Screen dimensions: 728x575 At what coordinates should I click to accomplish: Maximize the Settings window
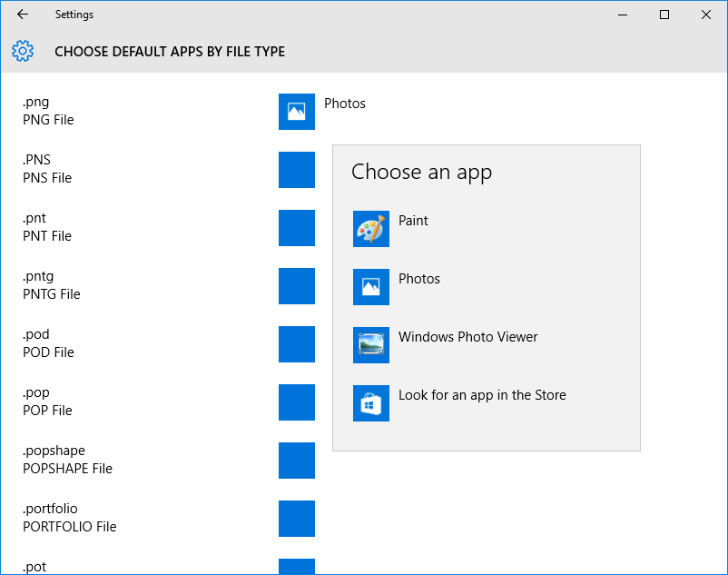click(664, 15)
